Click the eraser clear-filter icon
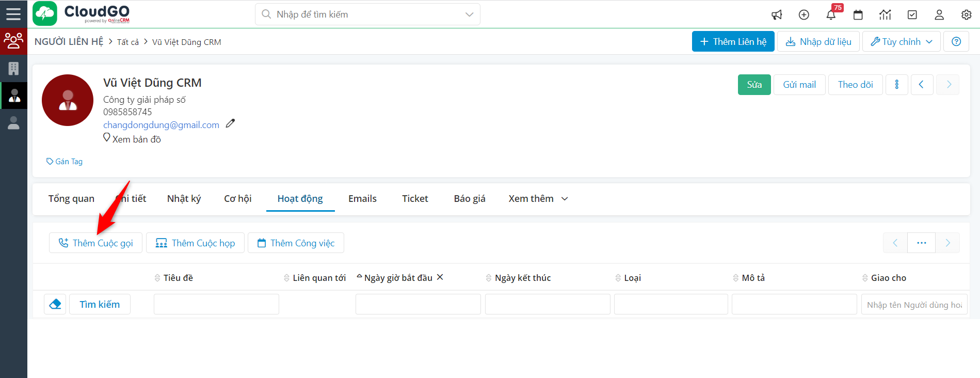Screen dimensions: 980x378 pyautogui.click(x=55, y=304)
